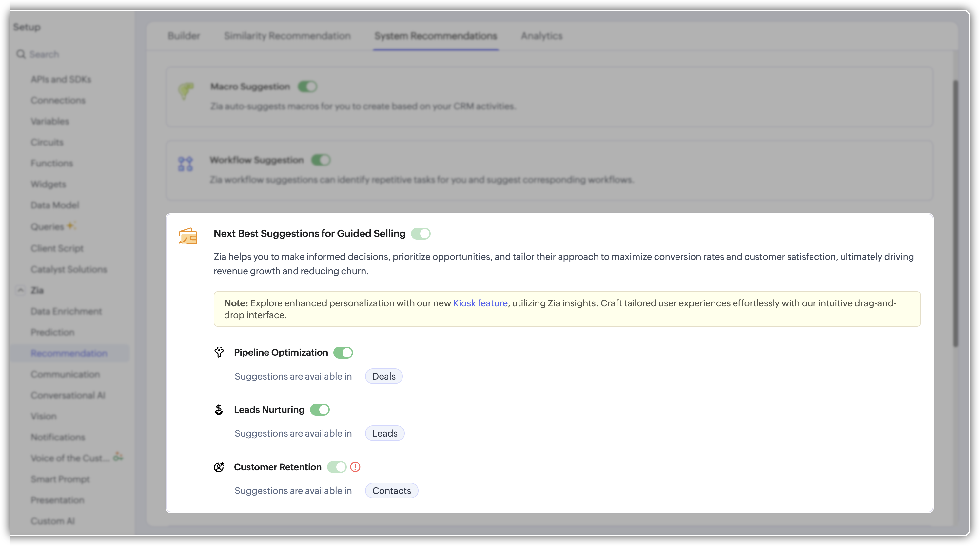The height and width of the screenshot is (546, 980).
Task: Click the Leads Nurturing dollar icon
Action: point(219,410)
